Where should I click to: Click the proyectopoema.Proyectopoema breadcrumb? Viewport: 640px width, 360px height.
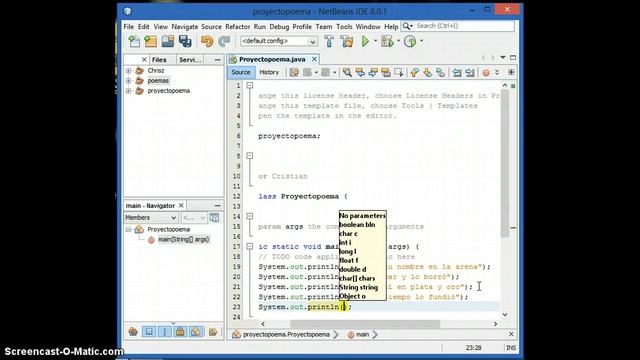click(x=286, y=334)
